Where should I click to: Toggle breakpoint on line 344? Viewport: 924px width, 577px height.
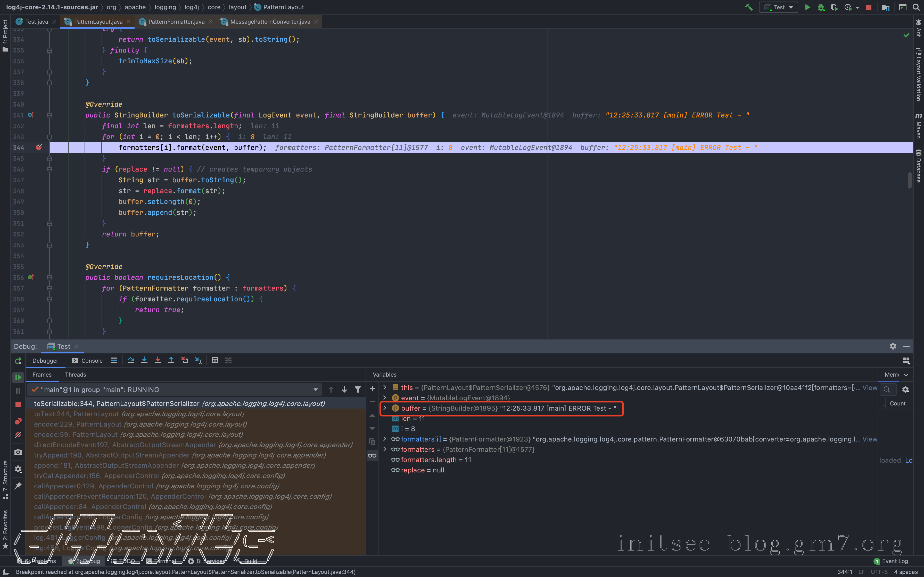pyautogui.click(x=39, y=147)
